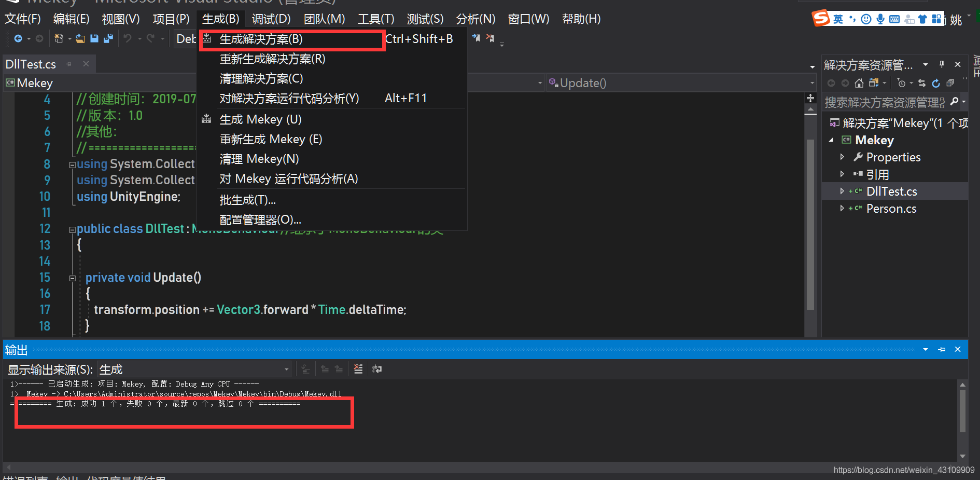This screenshot has height=480, width=980.
Task: Toggle auto-hide pin on Output panel
Action: click(x=942, y=349)
